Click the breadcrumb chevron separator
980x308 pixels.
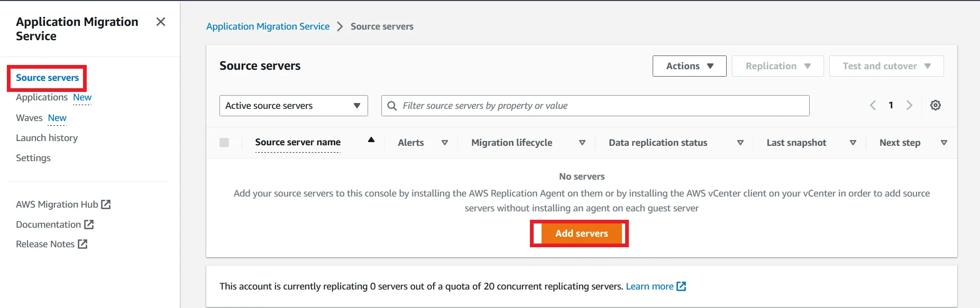[340, 26]
